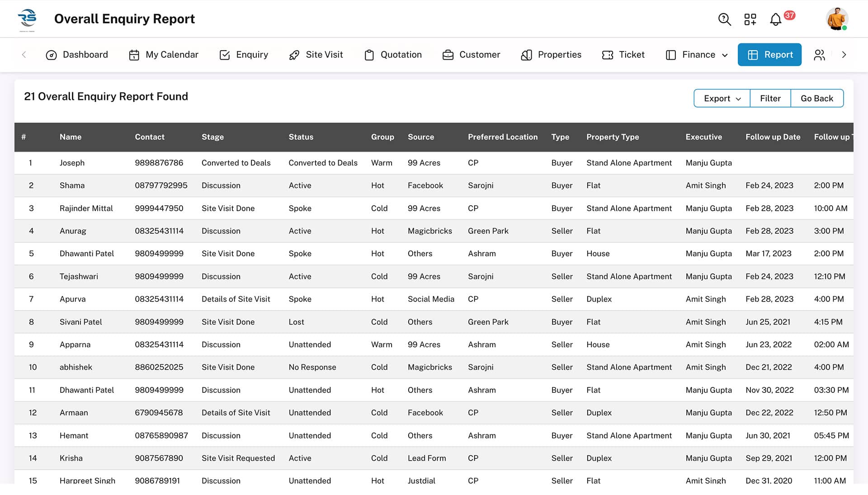Image resolution: width=868 pixels, height=495 pixels.
Task: Click the 'No Response' status cell
Action: [312, 368]
